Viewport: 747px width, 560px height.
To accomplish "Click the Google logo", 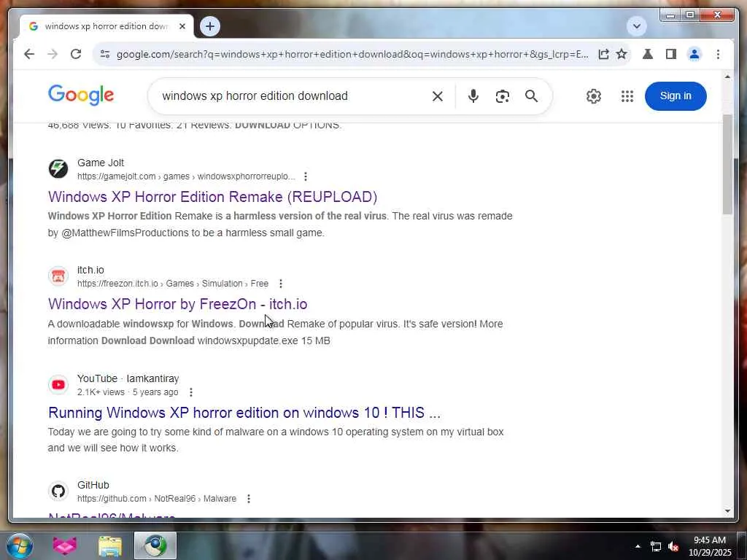I will [x=81, y=96].
